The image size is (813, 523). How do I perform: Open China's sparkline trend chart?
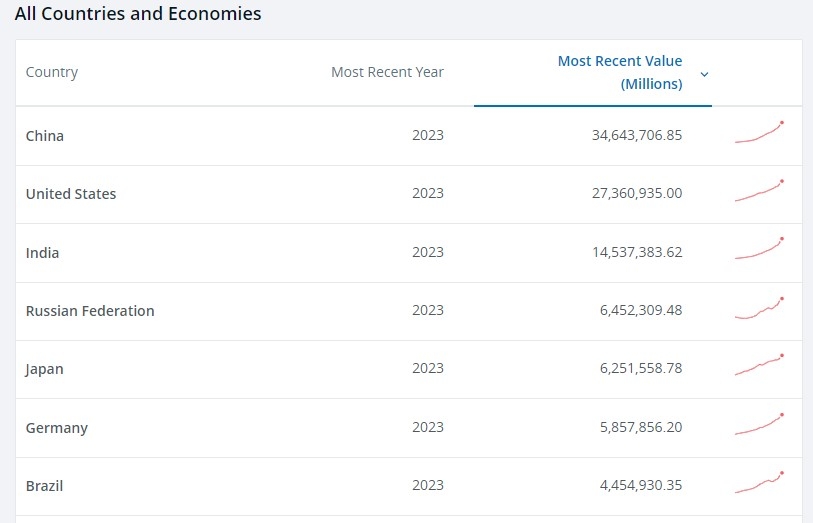[759, 133]
